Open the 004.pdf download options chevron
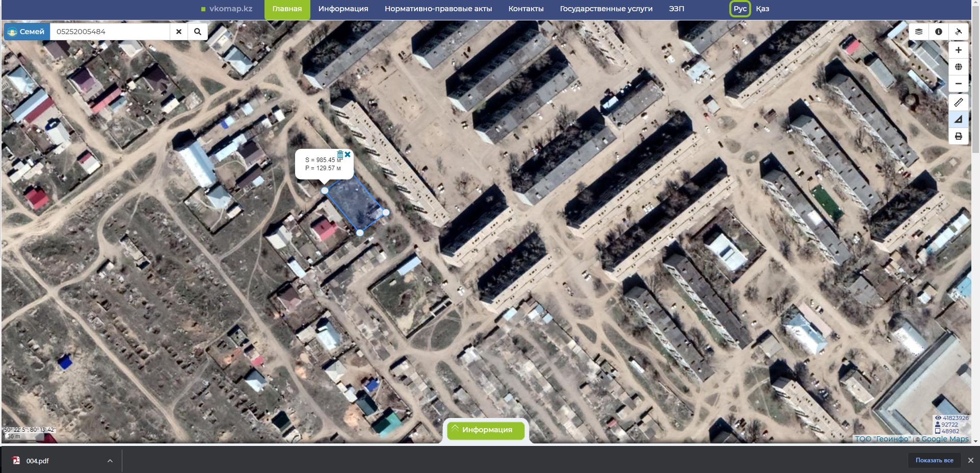 click(110, 461)
